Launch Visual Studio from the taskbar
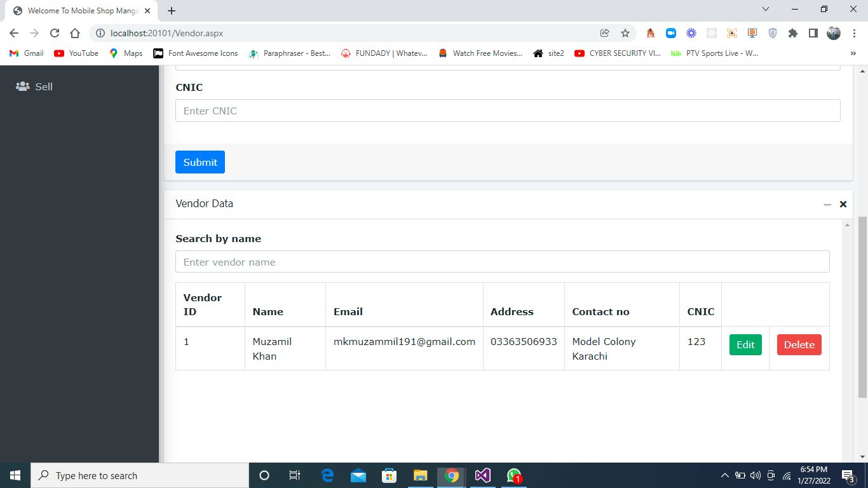Image resolution: width=868 pixels, height=488 pixels. (x=482, y=475)
